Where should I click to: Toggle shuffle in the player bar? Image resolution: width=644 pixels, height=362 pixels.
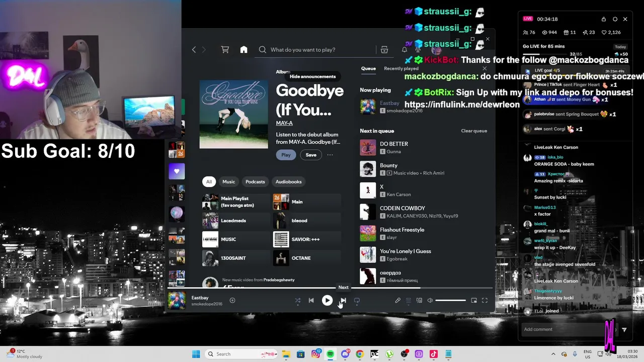[297, 301]
